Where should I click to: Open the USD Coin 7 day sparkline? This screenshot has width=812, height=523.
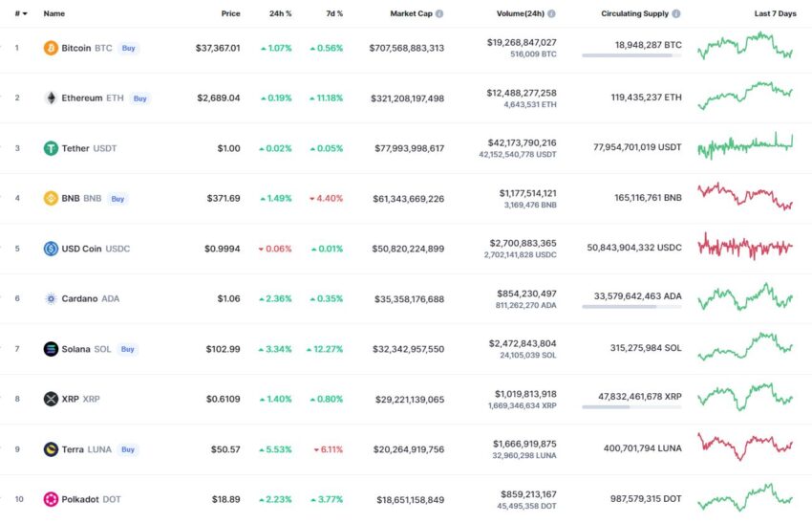(x=745, y=247)
